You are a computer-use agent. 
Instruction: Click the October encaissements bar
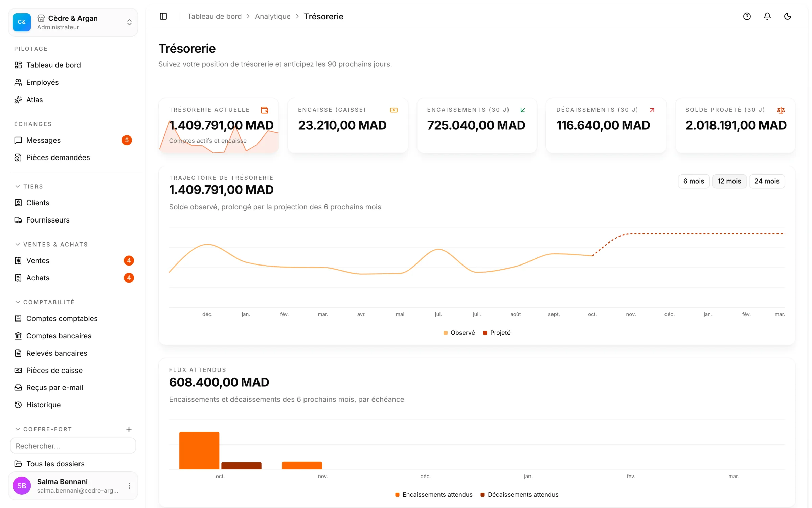click(199, 450)
